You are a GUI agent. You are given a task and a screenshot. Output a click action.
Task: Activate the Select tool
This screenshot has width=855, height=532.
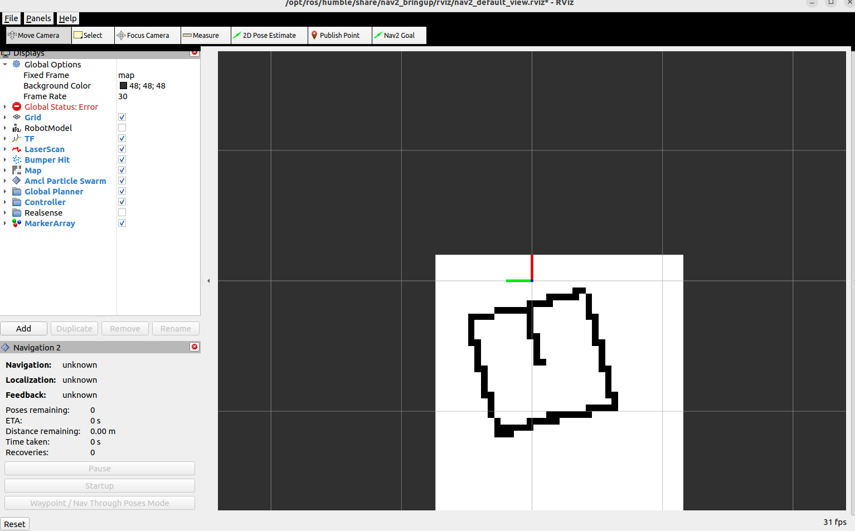pos(92,35)
